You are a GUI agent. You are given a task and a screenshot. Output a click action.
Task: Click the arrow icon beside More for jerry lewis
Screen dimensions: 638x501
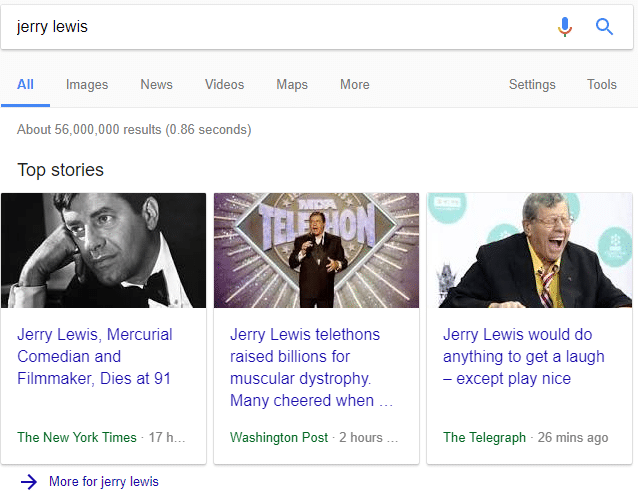tap(29, 482)
